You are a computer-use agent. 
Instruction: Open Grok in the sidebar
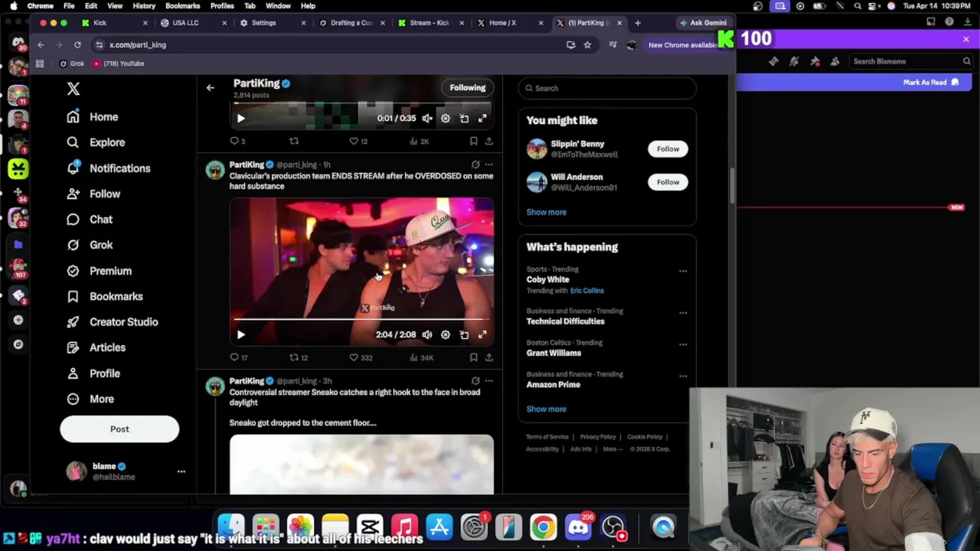[x=89, y=245]
